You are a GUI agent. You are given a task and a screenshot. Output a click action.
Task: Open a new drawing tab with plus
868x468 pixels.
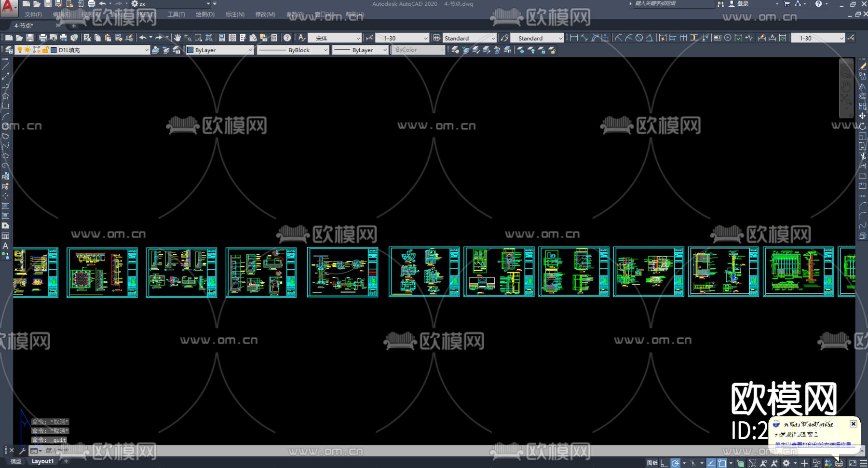(74, 26)
